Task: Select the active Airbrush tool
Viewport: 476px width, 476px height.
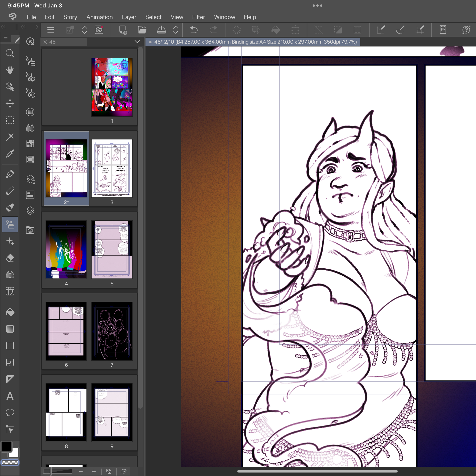Action: (x=10, y=224)
